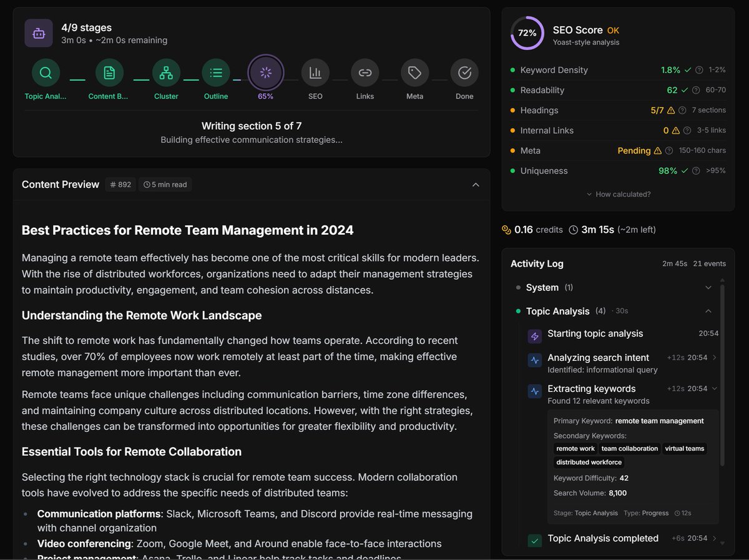Click the clock icon beside 3m 15s
This screenshot has height=560, width=749.
(574, 230)
